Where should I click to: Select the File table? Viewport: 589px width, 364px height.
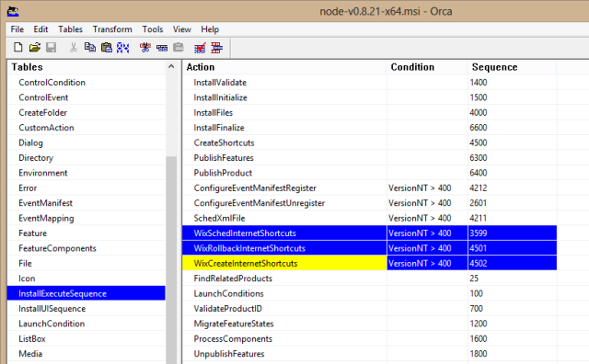pos(25,264)
